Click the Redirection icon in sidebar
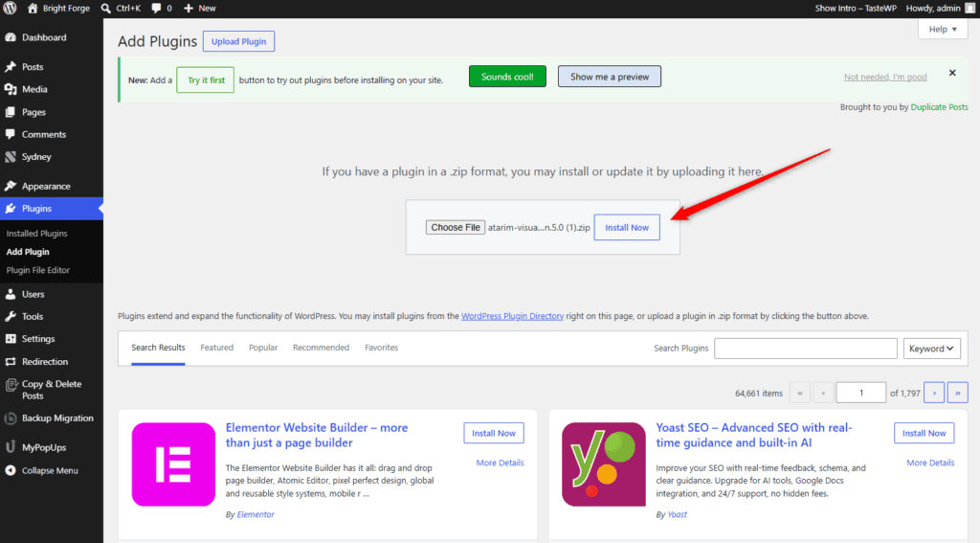The width and height of the screenshot is (980, 543). (11, 362)
